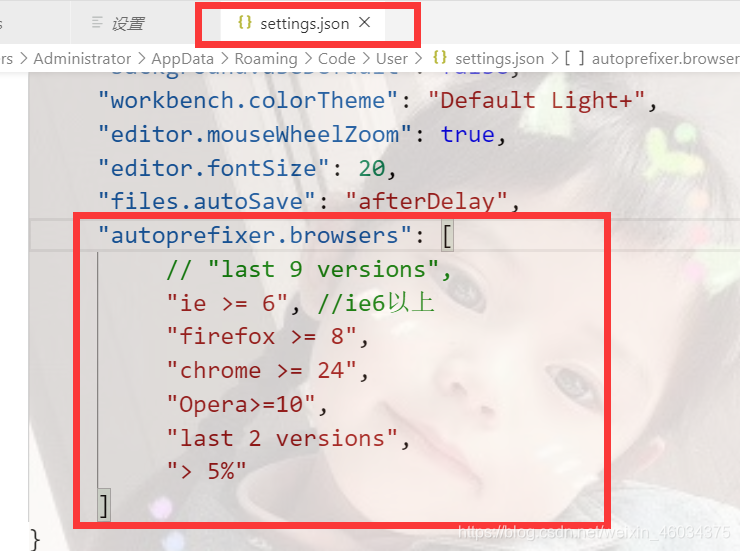Image resolution: width=740 pixels, height=551 pixels.
Task: Click the "files.autoSave" key
Action: point(206,201)
